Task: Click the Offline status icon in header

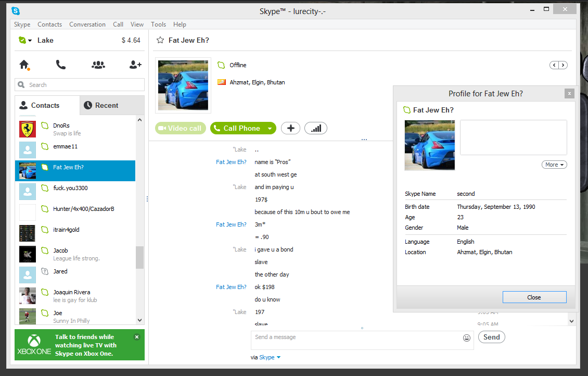Action: point(221,65)
